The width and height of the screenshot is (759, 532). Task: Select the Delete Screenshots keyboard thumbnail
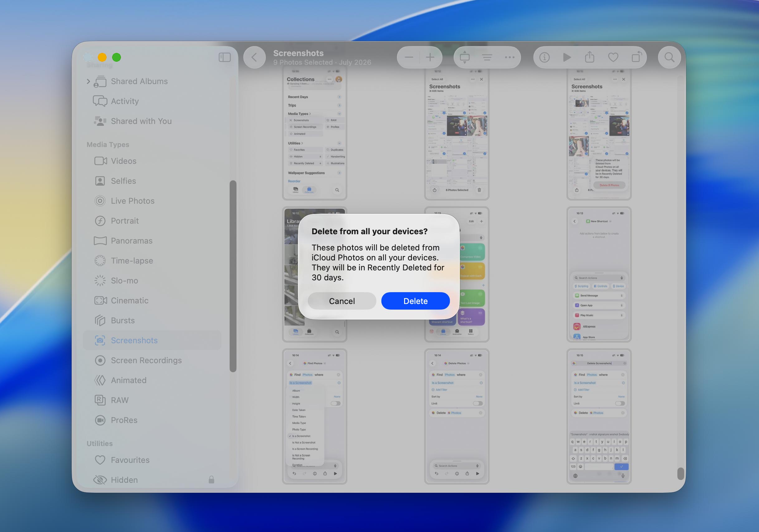(599, 416)
